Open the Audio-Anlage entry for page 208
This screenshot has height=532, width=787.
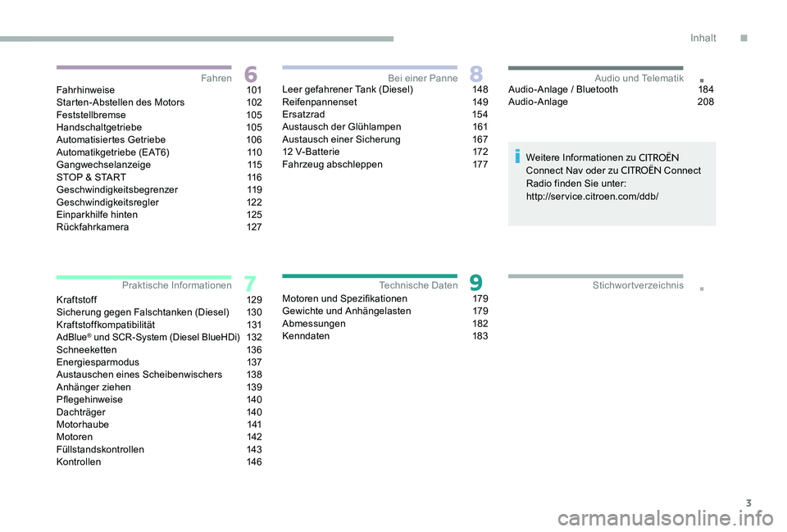pyautogui.click(x=611, y=102)
